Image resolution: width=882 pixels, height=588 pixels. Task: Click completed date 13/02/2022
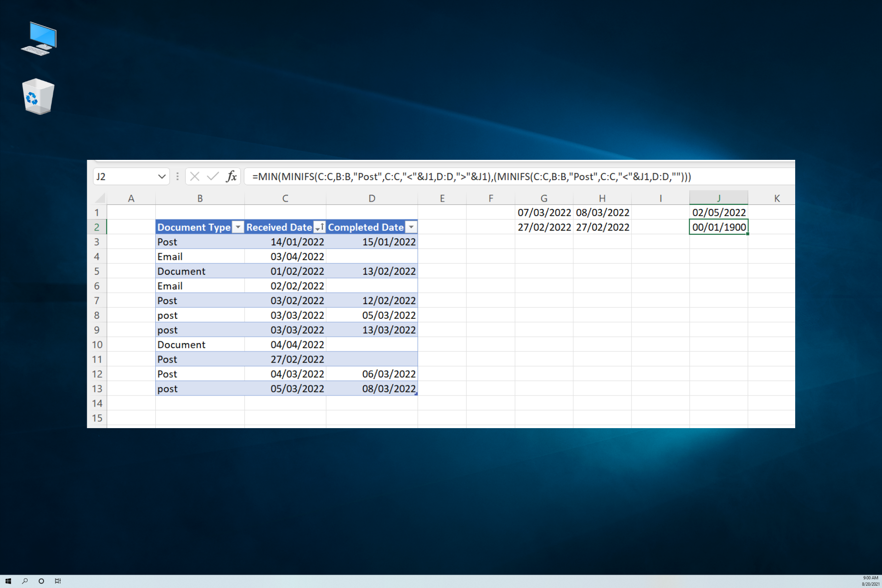pyautogui.click(x=372, y=271)
